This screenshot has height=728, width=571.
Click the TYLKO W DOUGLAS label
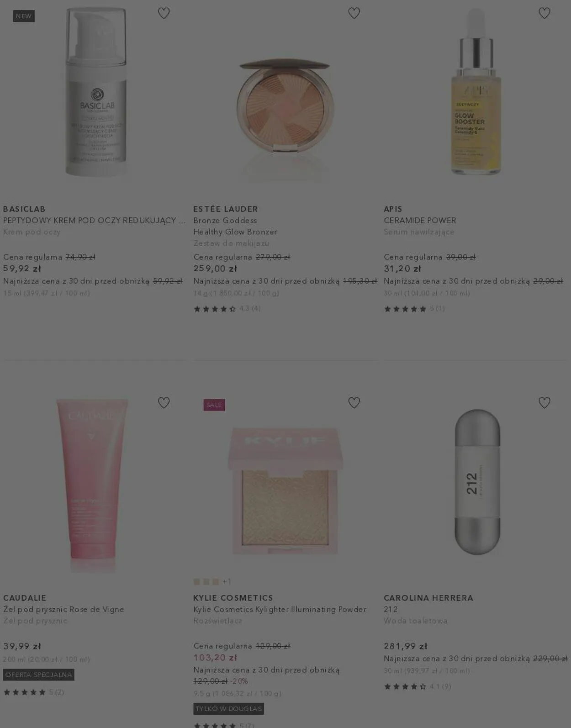pyautogui.click(x=229, y=709)
